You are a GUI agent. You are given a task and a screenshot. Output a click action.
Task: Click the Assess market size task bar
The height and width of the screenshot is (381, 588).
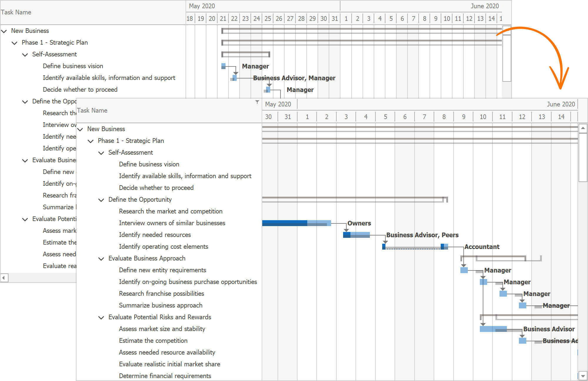pos(493,329)
